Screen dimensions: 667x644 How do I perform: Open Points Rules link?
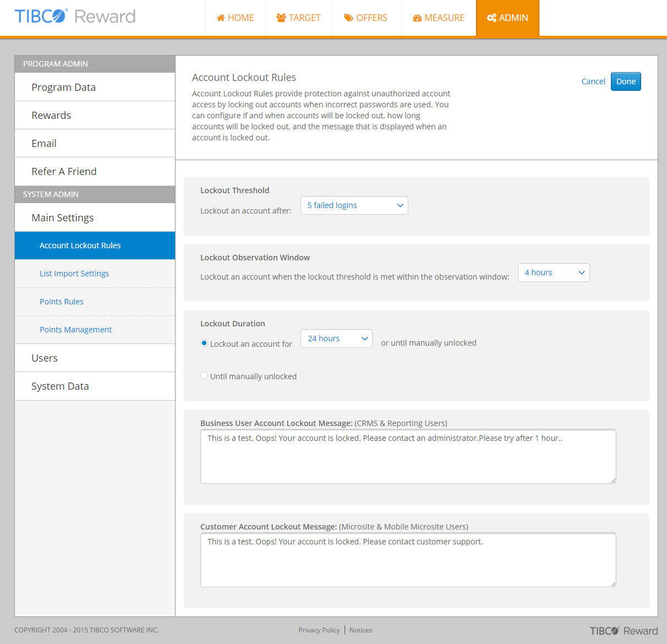tap(62, 302)
